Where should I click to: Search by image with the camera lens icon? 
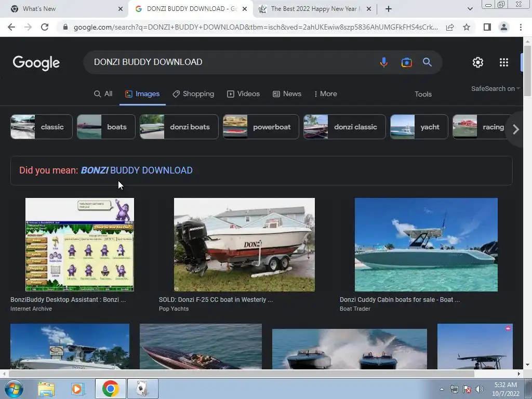click(406, 62)
